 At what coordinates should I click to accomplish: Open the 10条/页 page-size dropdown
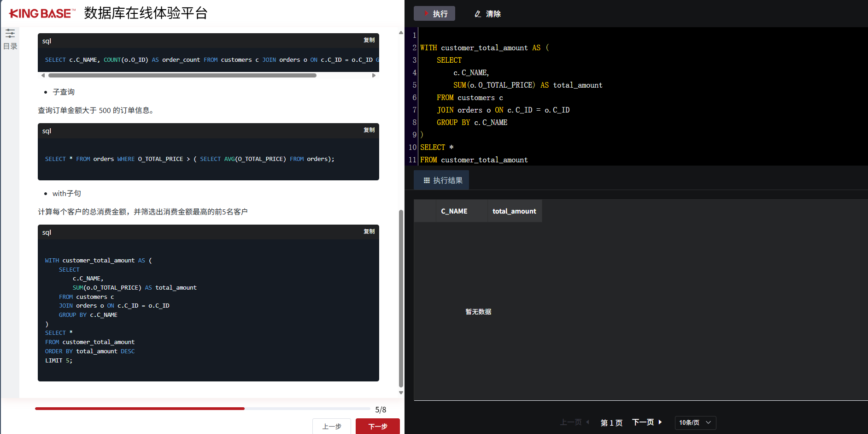pos(695,422)
